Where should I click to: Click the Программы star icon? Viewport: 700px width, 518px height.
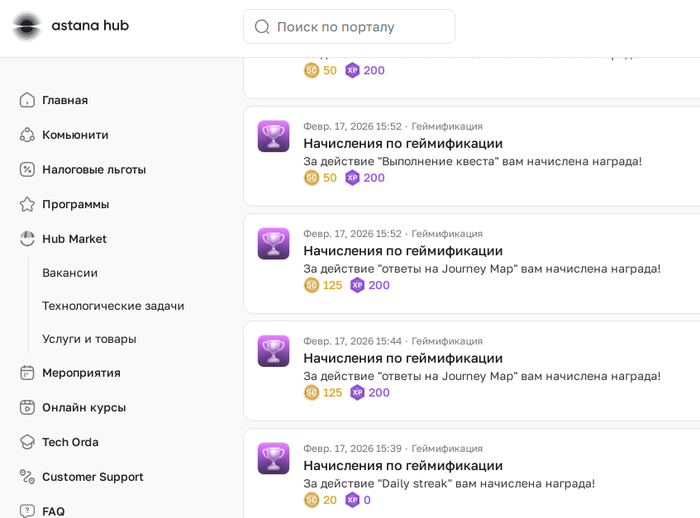tap(27, 204)
